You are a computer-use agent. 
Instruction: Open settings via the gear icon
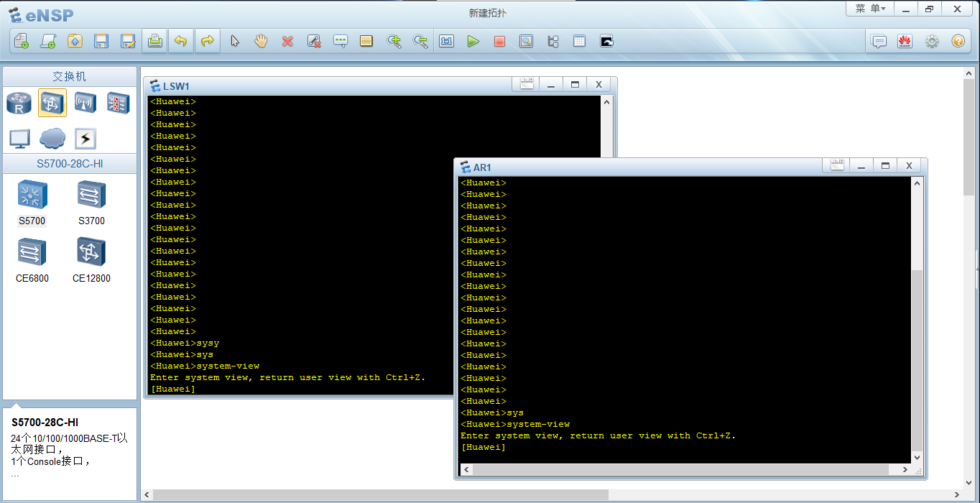click(x=931, y=42)
